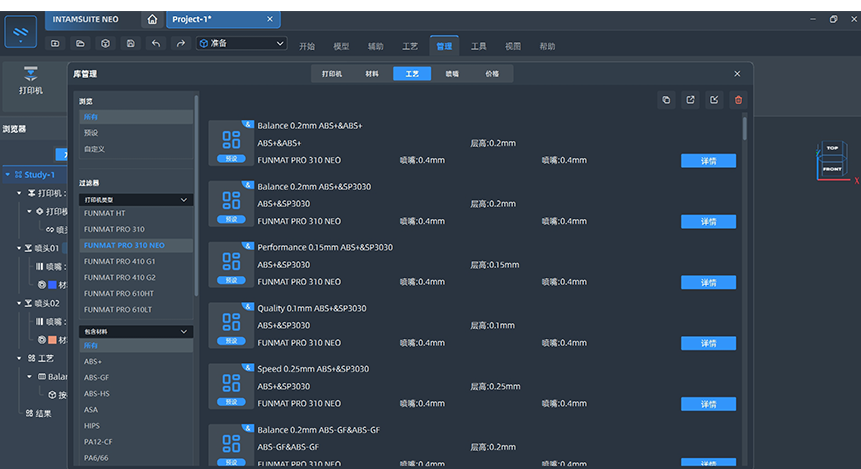Collapse the 打印机类型 filter section

click(183, 200)
